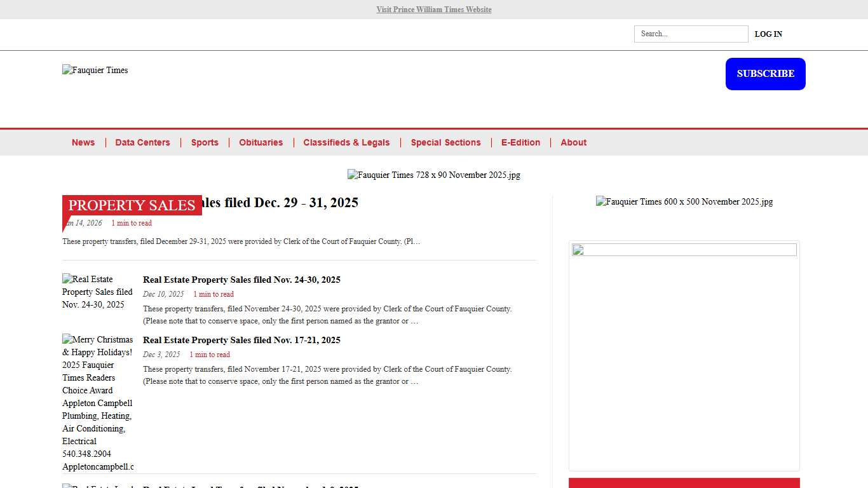The image size is (868, 488).
Task: Click the SUBSCRIBE button
Action: click(765, 74)
